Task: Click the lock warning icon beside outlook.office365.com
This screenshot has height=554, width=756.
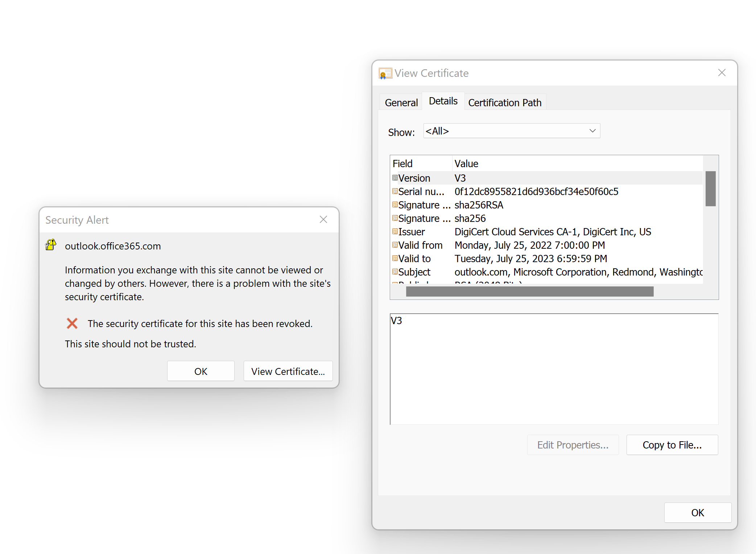Action: coord(51,245)
